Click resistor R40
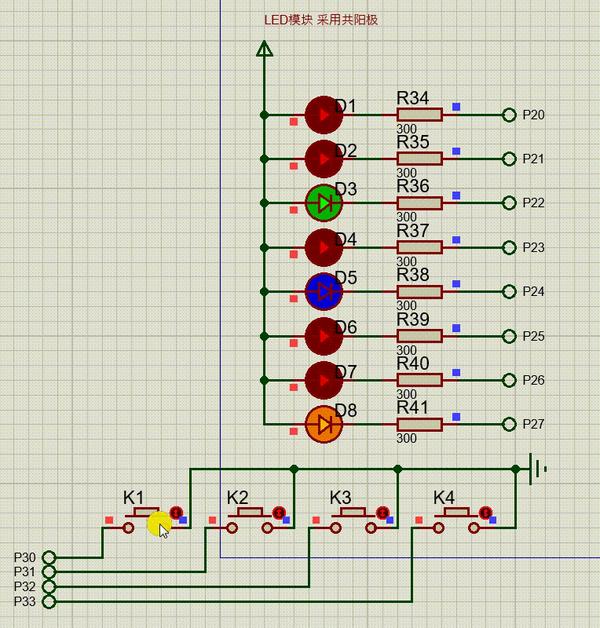Screen dimensions: 600x628 pos(419,380)
